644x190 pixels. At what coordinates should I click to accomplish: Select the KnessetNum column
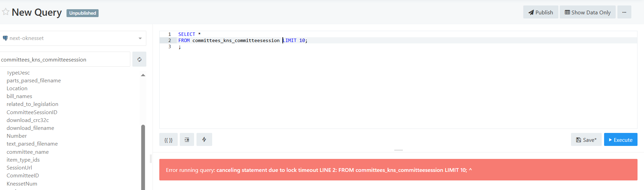(x=22, y=184)
